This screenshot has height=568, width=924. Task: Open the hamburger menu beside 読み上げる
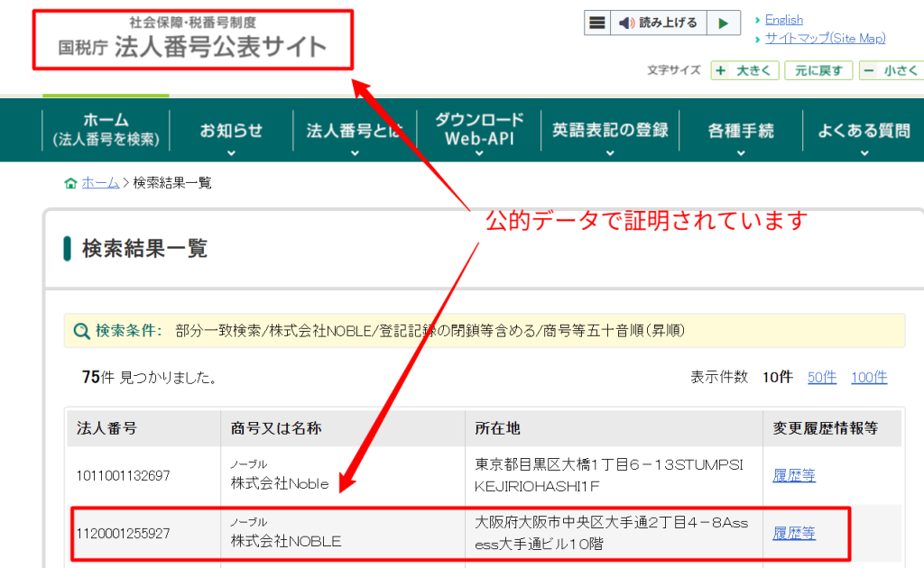tap(596, 22)
